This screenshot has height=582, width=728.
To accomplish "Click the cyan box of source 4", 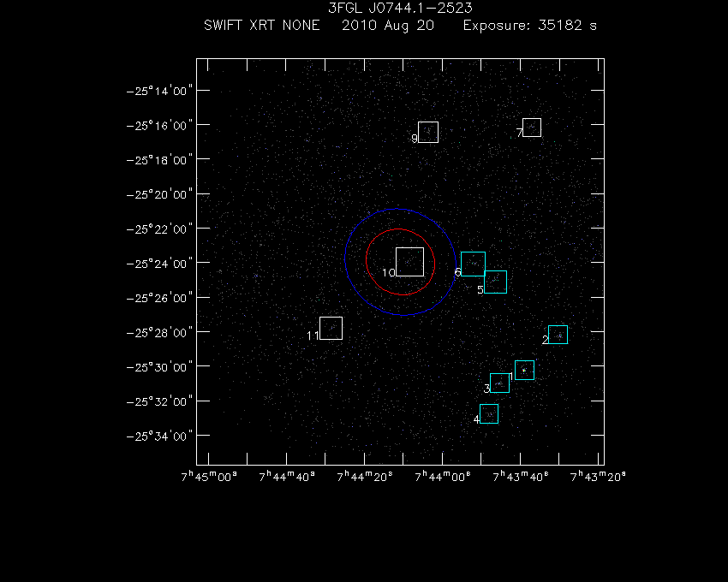I will click(x=489, y=414).
